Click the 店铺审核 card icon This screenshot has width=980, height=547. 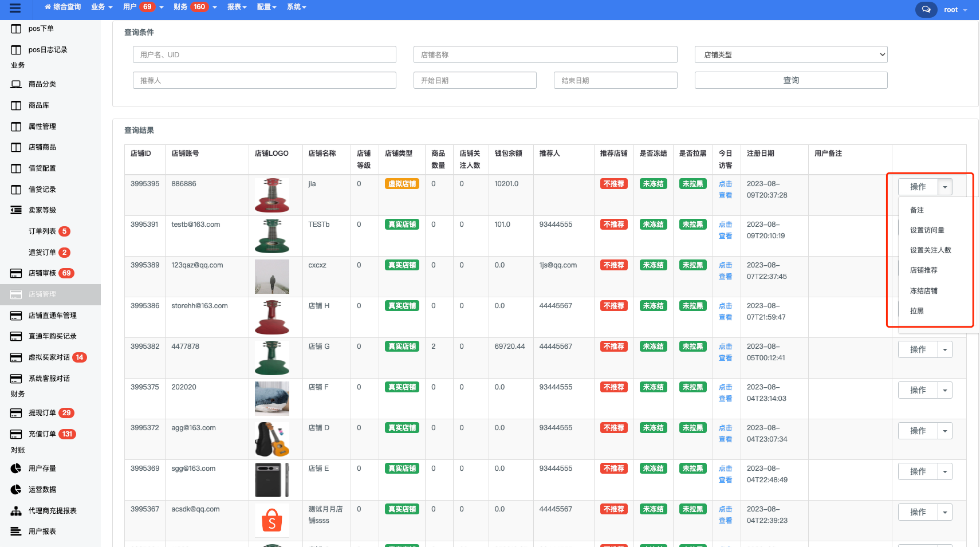16,273
